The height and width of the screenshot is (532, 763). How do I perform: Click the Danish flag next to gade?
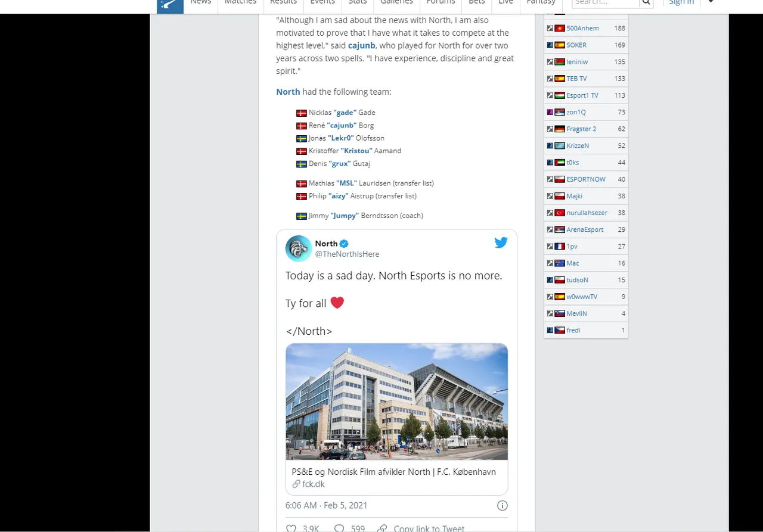302,113
